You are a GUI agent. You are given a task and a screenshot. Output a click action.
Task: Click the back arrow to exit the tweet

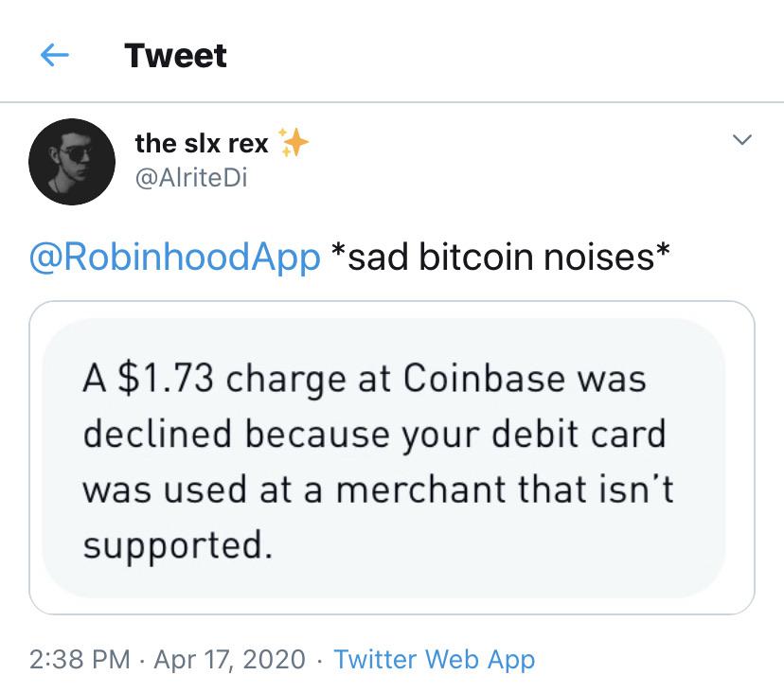click(54, 55)
